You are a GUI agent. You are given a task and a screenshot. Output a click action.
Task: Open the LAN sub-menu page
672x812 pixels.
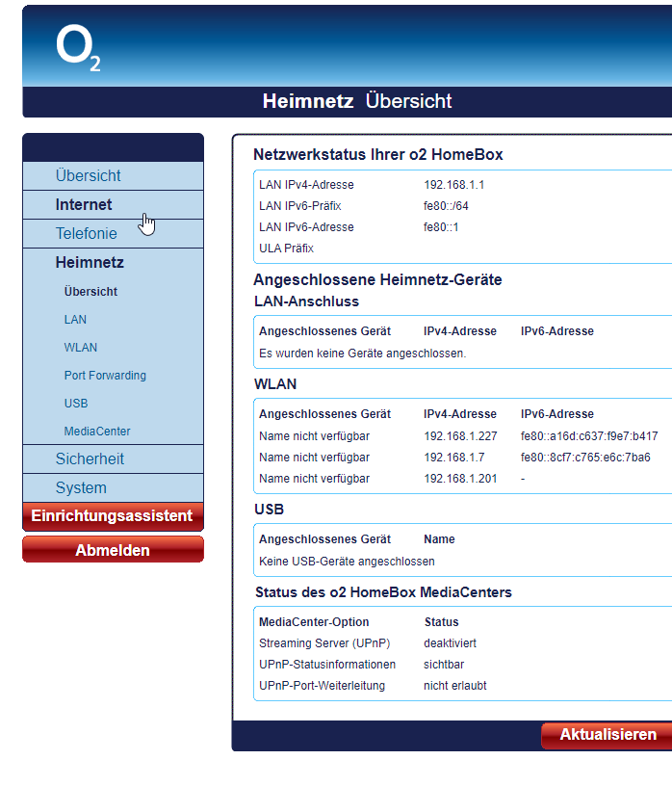tap(75, 320)
